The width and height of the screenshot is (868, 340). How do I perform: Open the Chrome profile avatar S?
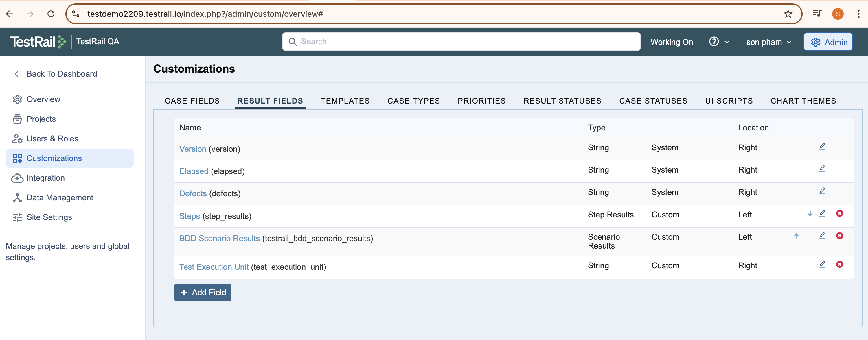pyautogui.click(x=838, y=14)
